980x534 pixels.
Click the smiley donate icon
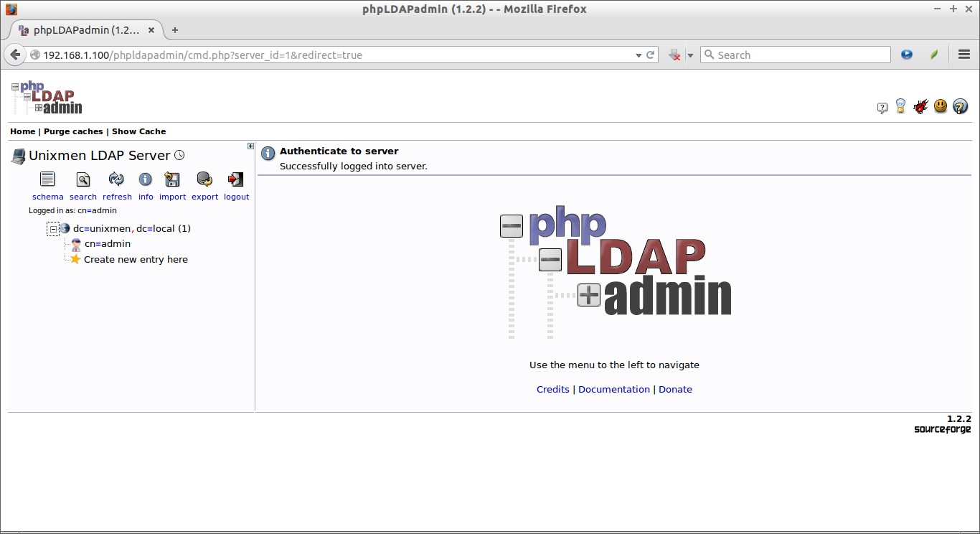(941, 106)
